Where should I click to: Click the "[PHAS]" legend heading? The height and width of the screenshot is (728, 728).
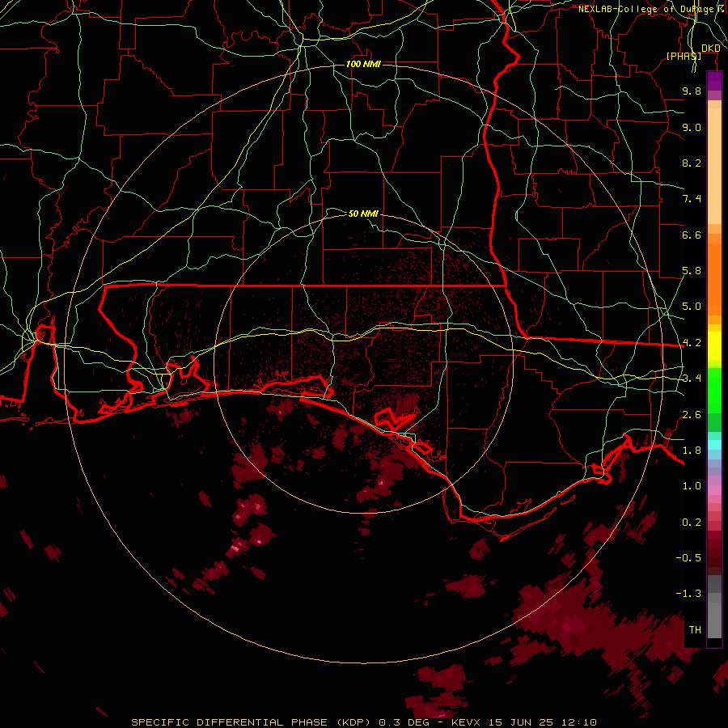684,56
